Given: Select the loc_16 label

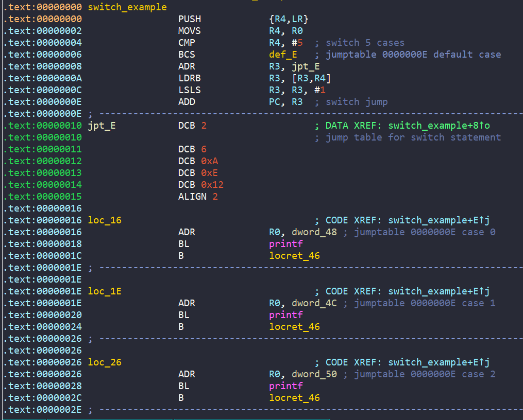Looking at the screenshot, I should [x=105, y=220].
